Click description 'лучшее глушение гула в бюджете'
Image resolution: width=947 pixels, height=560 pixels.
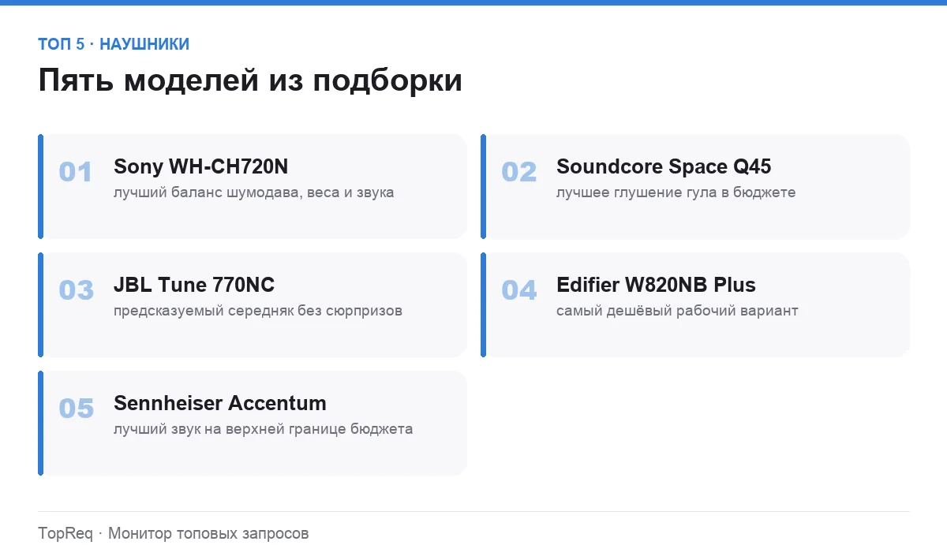tap(676, 192)
